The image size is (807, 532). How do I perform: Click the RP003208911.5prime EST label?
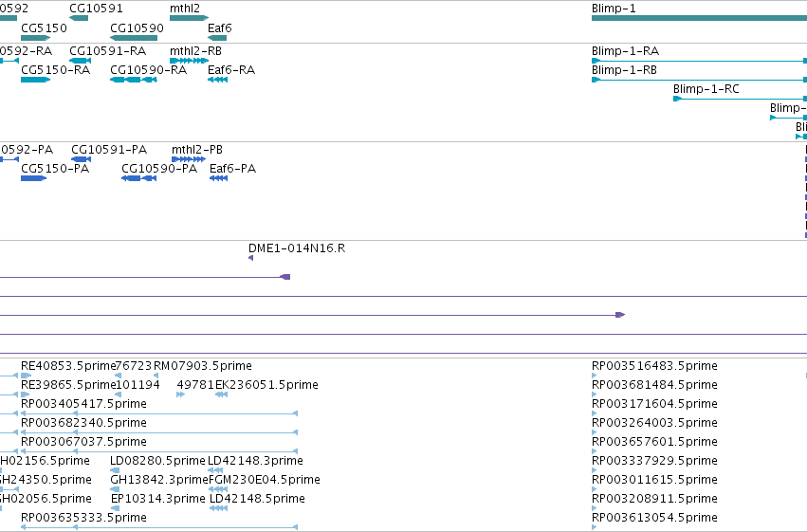coord(654,499)
